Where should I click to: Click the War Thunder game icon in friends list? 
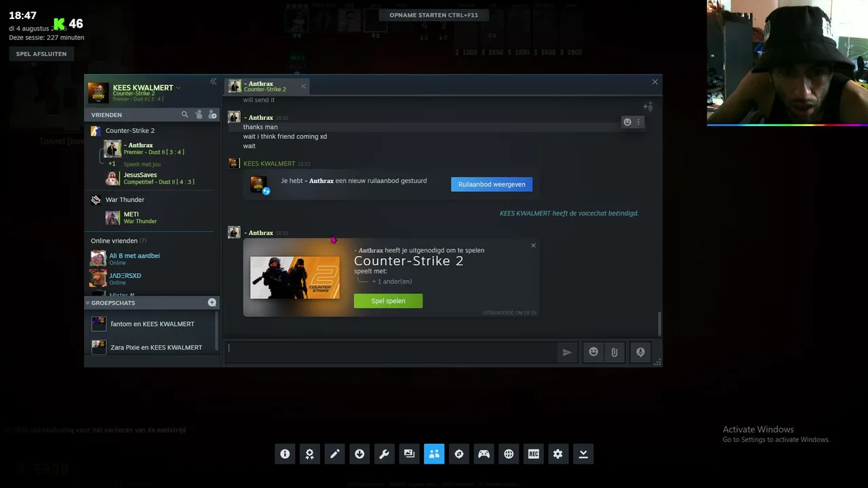(96, 199)
